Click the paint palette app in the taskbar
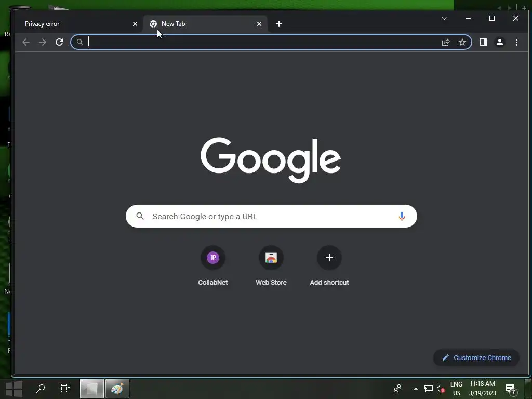Image resolution: width=532 pixels, height=399 pixels. coord(117,389)
